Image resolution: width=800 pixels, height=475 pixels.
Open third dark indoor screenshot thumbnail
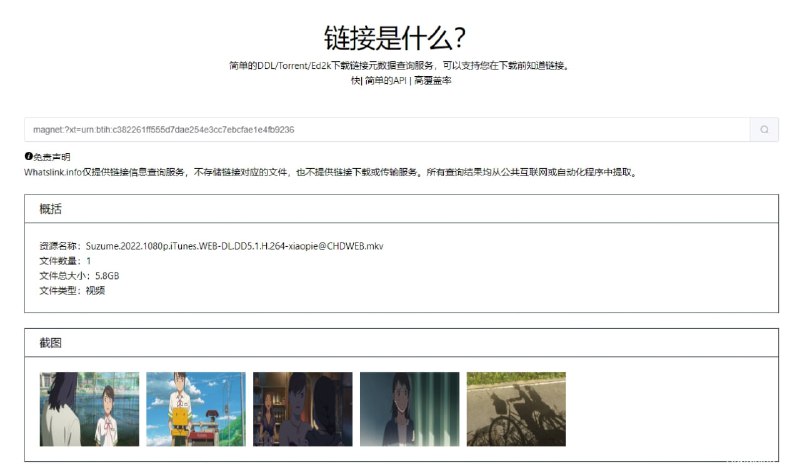pos(303,409)
